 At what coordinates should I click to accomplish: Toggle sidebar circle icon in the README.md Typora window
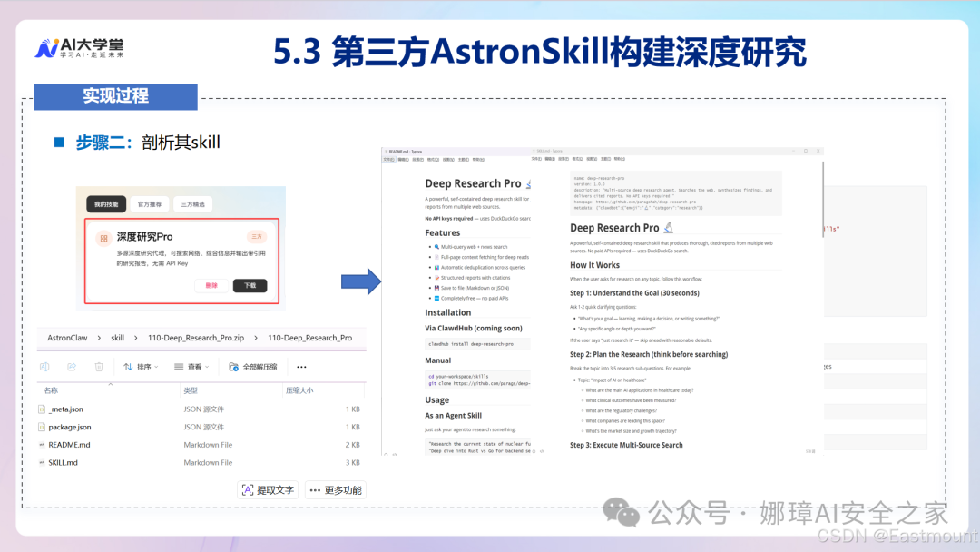pyautogui.click(x=386, y=454)
